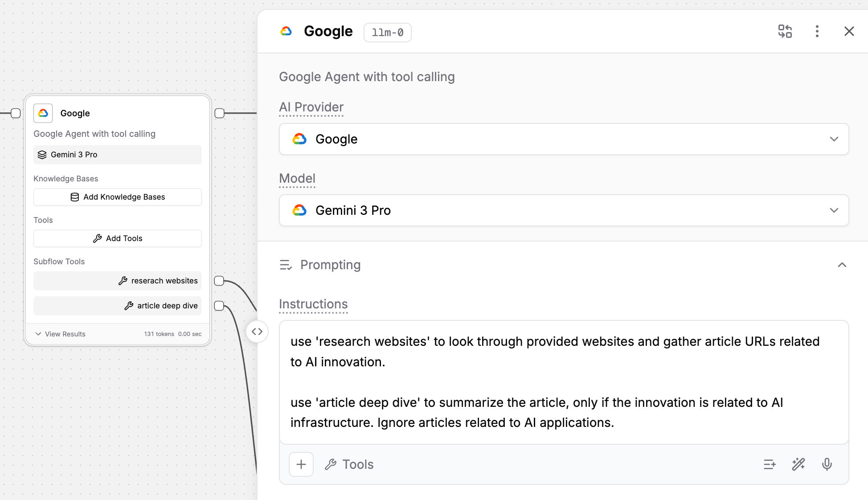Open the three-dot more options menu
868x500 pixels.
pos(817,31)
